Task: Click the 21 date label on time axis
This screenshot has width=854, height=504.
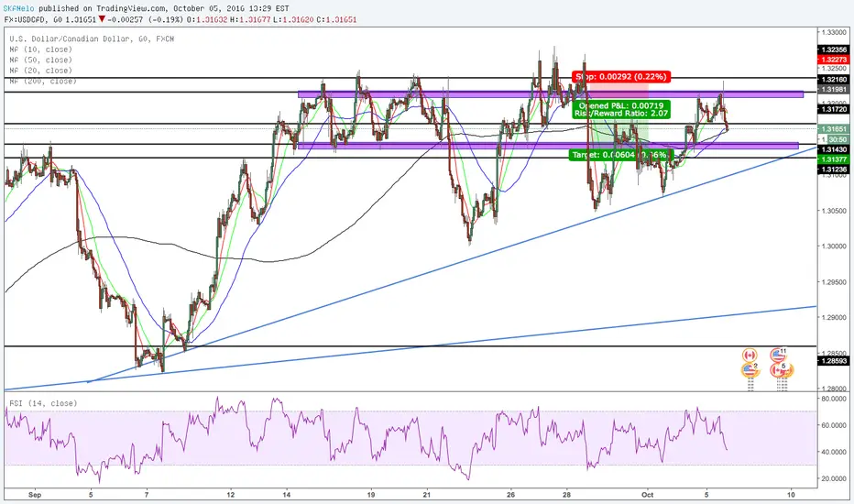Action: click(x=426, y=495)
